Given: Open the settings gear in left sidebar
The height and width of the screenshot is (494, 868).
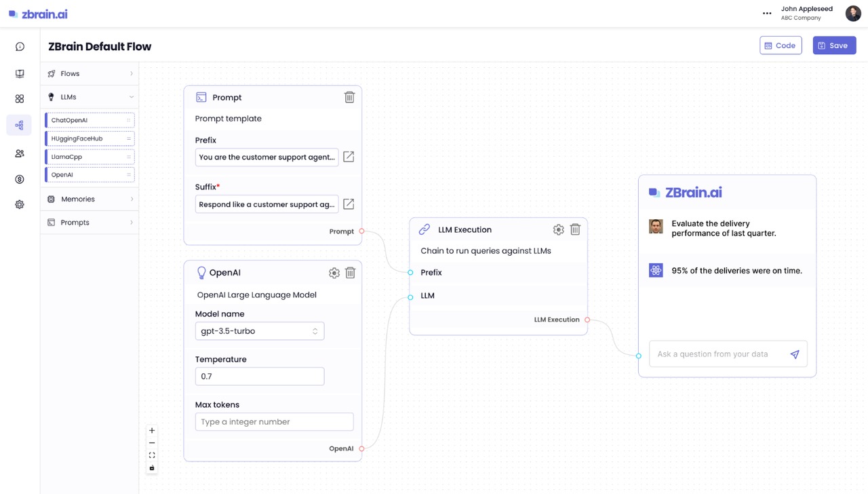Looking at the screenshot, I should point(20,204).
